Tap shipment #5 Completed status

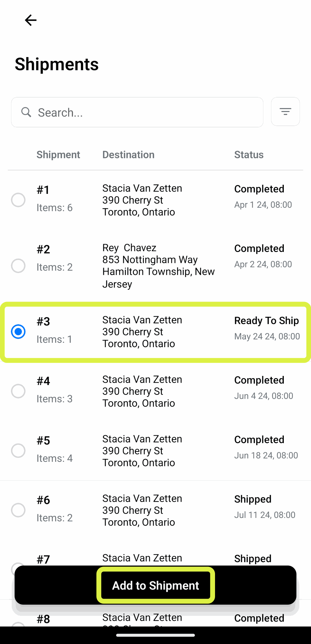point(259,440)
